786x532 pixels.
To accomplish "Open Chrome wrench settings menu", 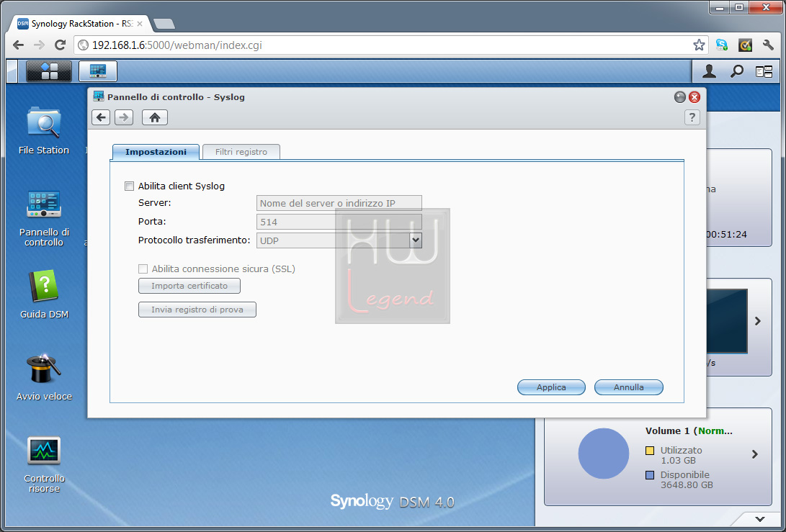I will (768, 45).
